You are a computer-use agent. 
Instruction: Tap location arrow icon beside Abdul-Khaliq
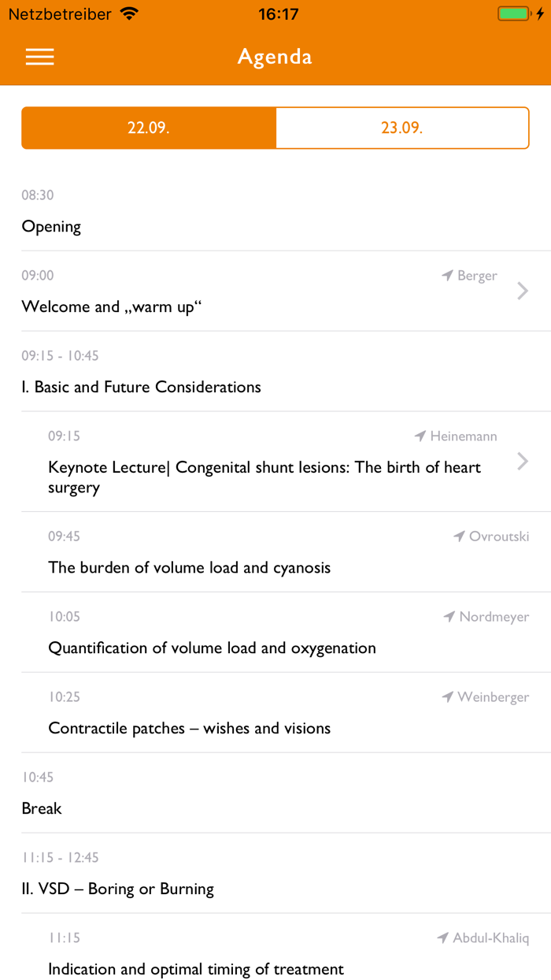[443, 938]
